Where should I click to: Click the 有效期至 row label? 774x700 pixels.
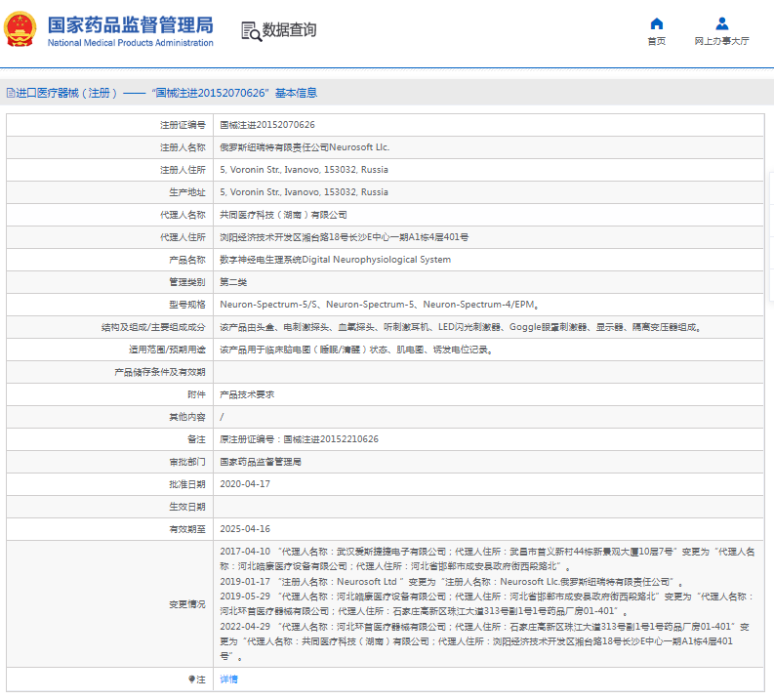[187, 529]
